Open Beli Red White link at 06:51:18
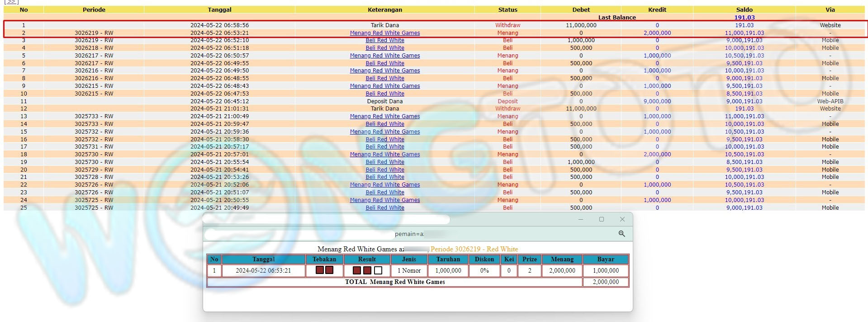Image resolution: width=868 pixels, height=322 pixels. (384, 48)
